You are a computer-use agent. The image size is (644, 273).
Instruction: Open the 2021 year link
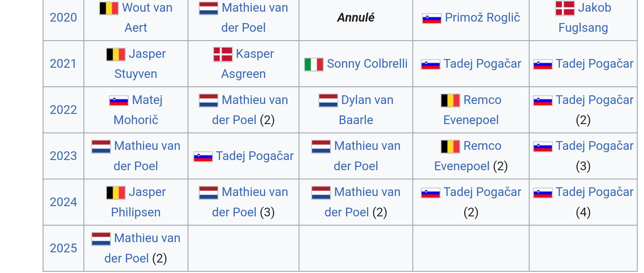tap(63, 64)
